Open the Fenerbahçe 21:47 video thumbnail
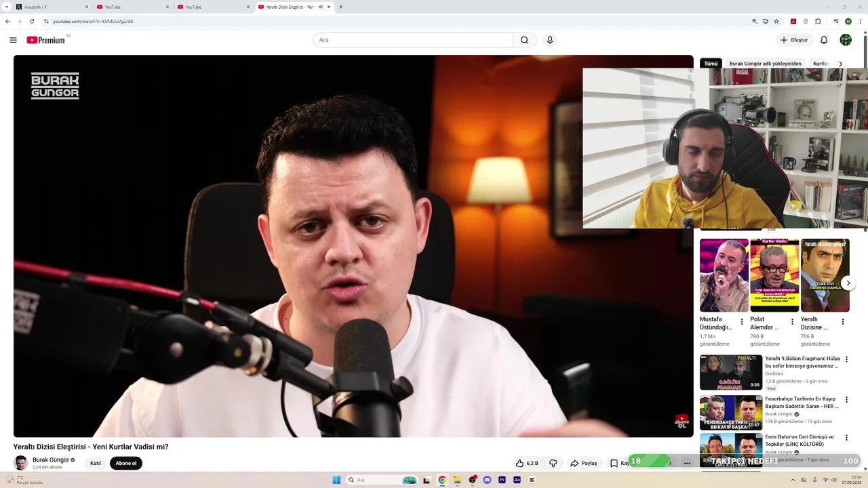 (731, 413)
